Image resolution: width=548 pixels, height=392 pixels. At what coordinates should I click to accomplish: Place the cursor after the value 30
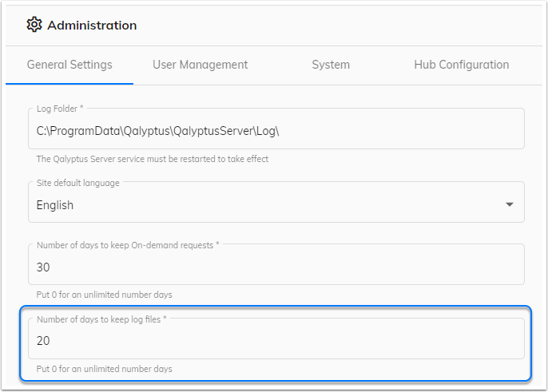(50, 267)
